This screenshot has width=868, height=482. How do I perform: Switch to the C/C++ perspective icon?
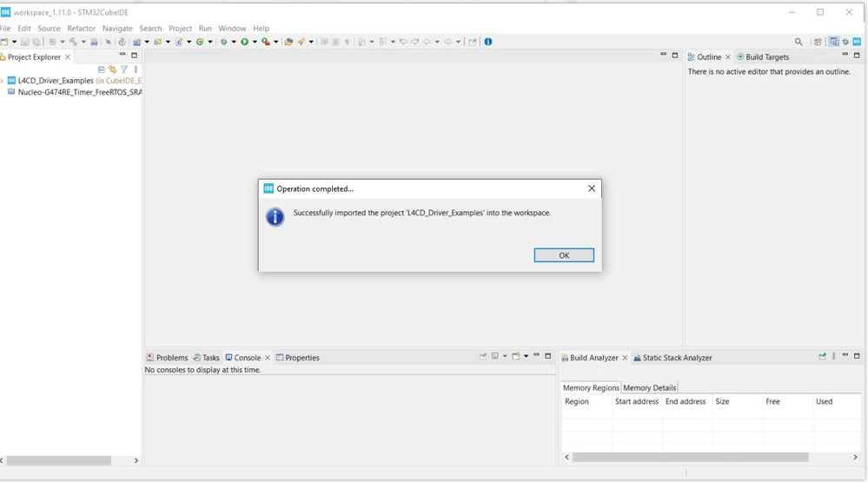(x=833, y=42)
